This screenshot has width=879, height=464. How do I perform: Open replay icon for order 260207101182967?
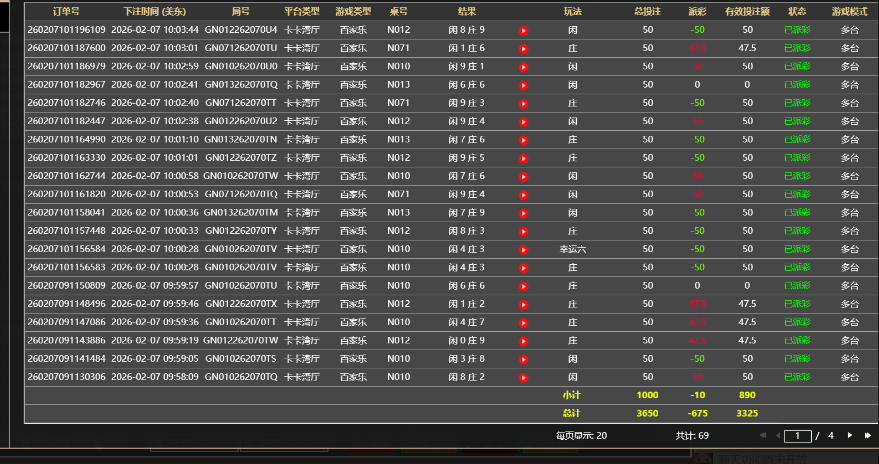(x=523, y=85)
